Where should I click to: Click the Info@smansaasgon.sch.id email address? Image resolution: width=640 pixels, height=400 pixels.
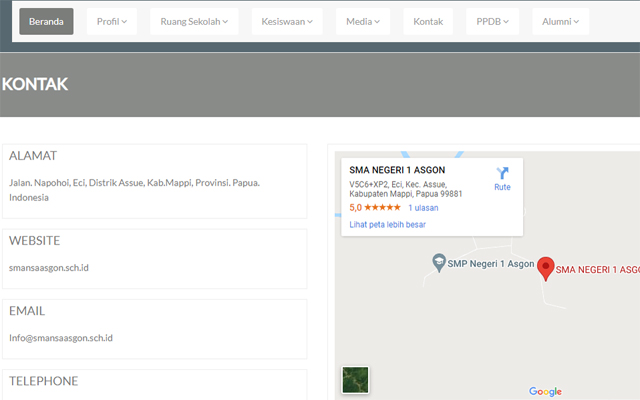[61, 338]
